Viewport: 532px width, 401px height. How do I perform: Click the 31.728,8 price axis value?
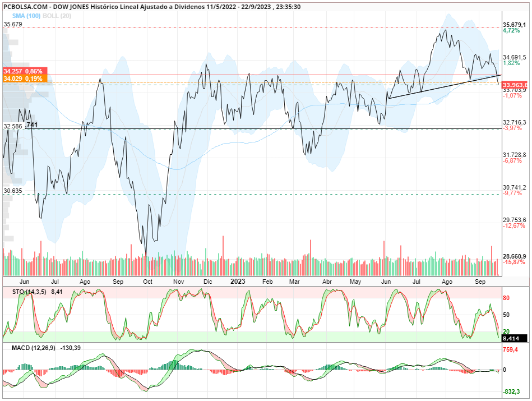pos(515,155)
